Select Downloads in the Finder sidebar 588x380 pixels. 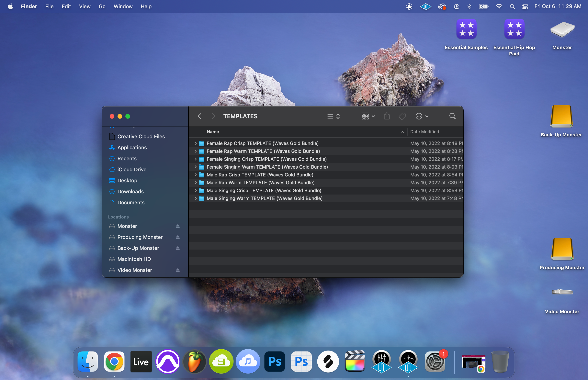[x=130, y=192]
